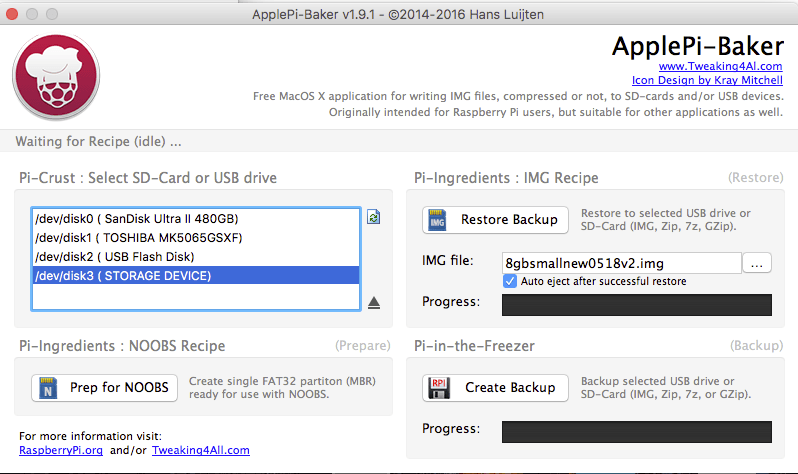The image size is (798, 474).
Task: Open Icon Design by Kray Mitchell link
Action: pos(707,80)
